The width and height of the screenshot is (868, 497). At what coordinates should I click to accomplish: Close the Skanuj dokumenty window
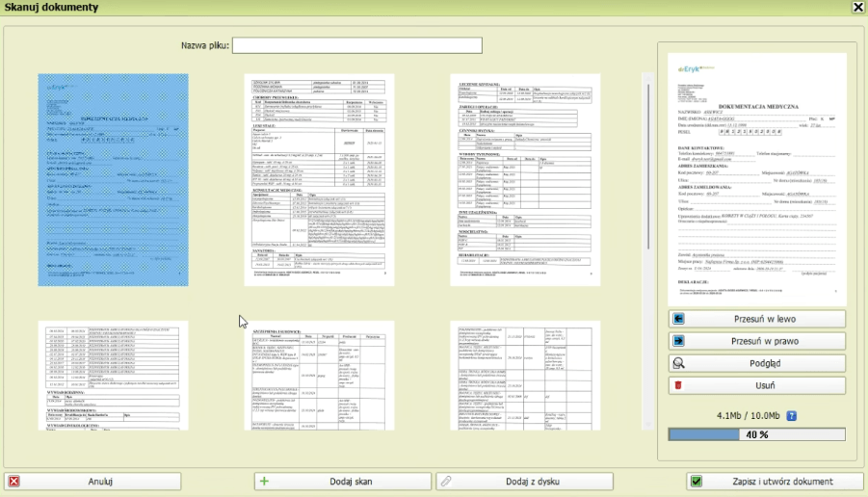coord(857,7)
